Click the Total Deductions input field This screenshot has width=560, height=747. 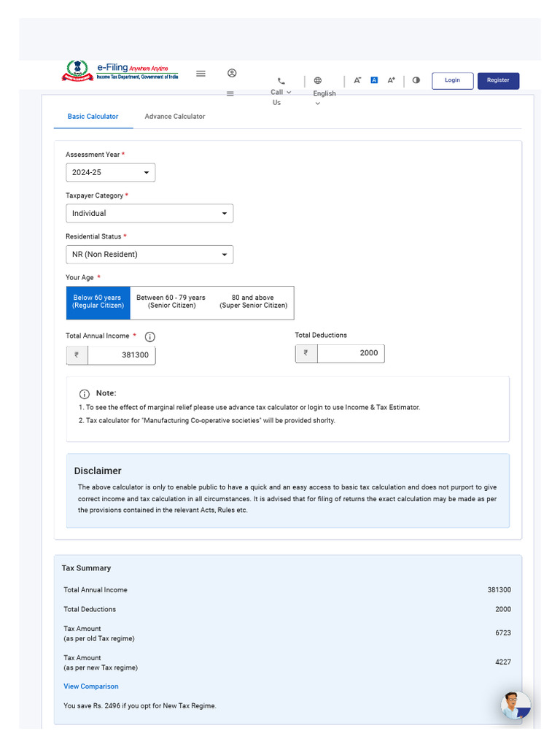tap(351, 353)
